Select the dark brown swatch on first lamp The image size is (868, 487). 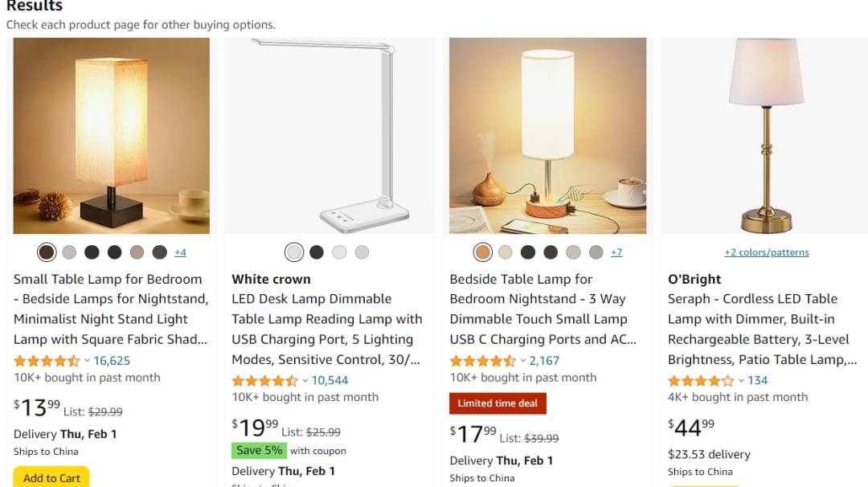(x=47, y=252)
